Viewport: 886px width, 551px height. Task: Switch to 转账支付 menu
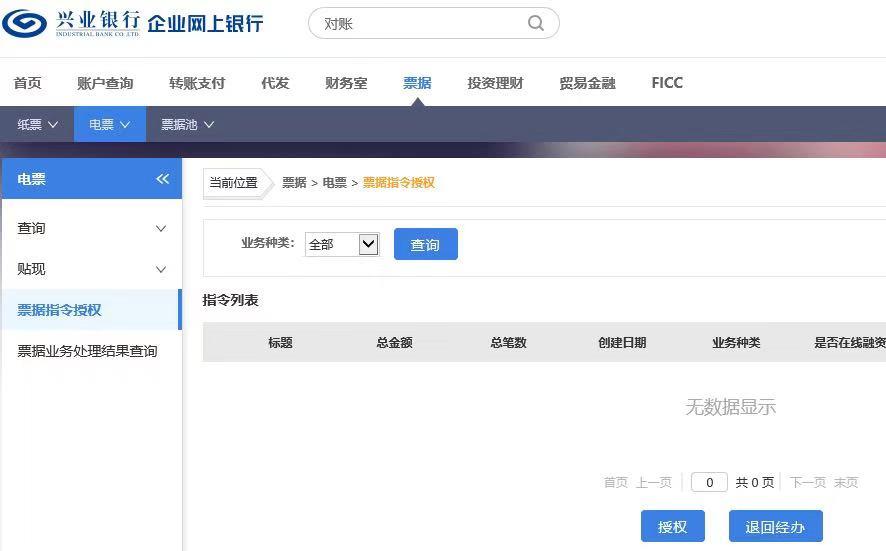(197, 83)
